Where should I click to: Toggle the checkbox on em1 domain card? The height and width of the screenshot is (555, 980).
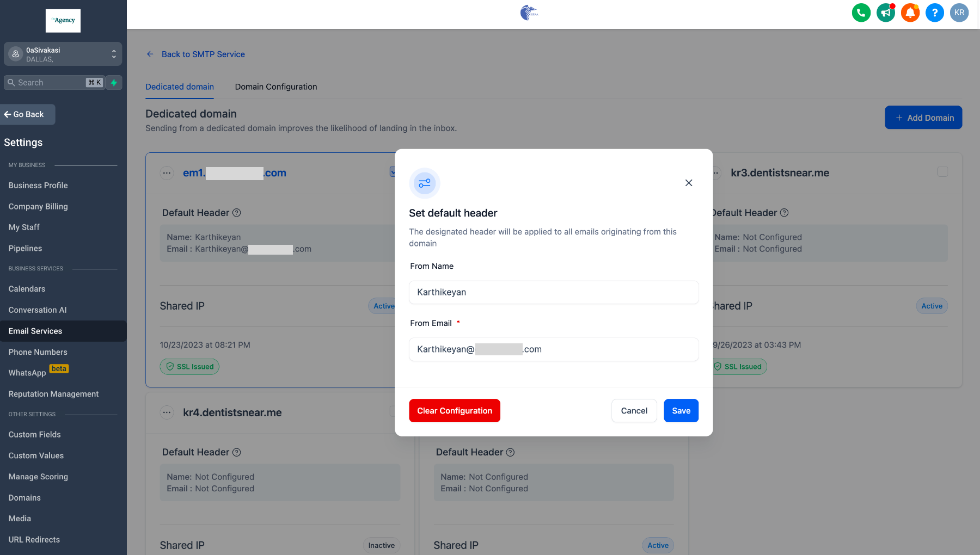tap(393, 172)
